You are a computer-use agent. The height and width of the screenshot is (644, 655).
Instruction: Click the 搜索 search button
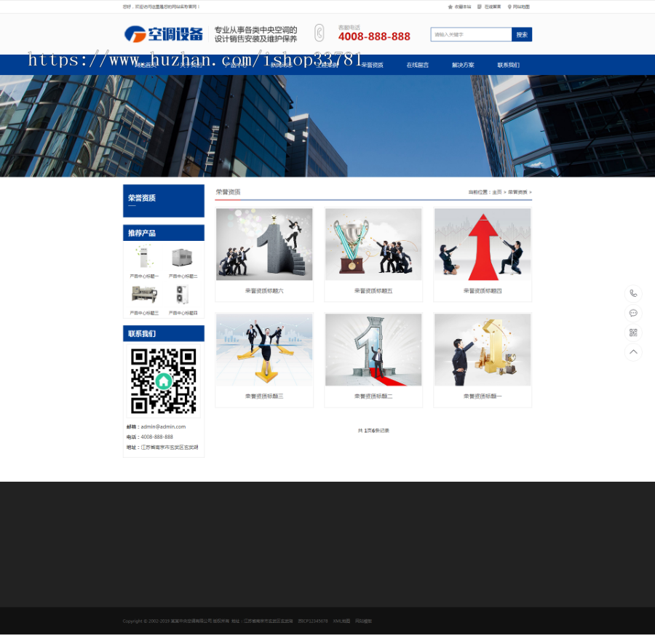coord(522,35)
